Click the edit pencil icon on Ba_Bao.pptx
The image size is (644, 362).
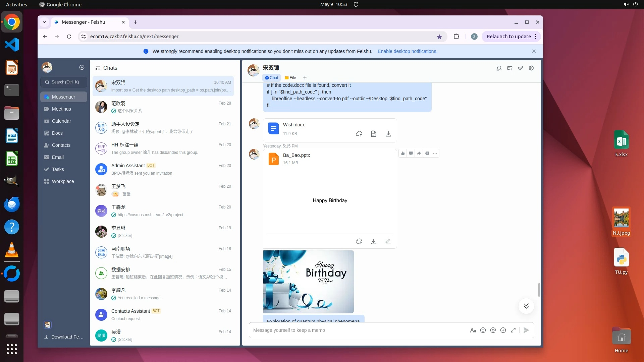(x=388, y=241)
